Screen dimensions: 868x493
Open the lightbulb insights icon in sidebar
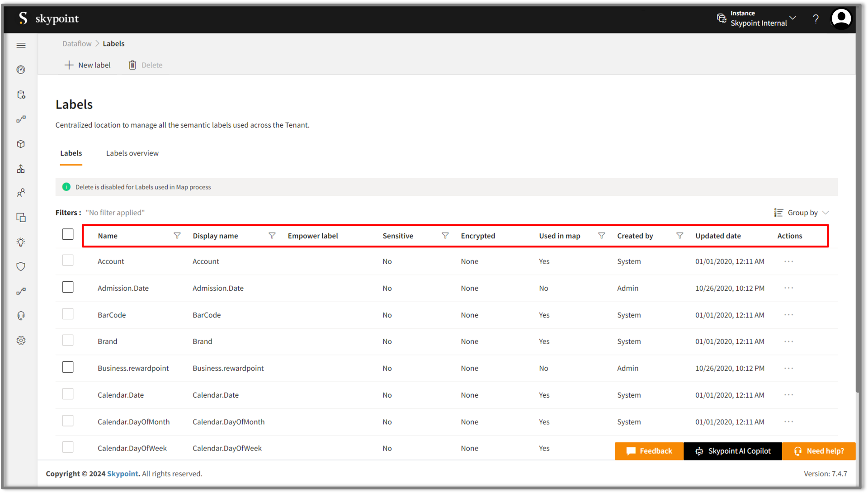21,242
